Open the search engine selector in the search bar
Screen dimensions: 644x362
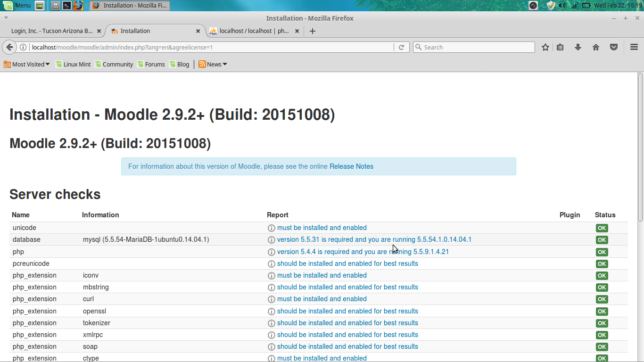tap(419, 47)
